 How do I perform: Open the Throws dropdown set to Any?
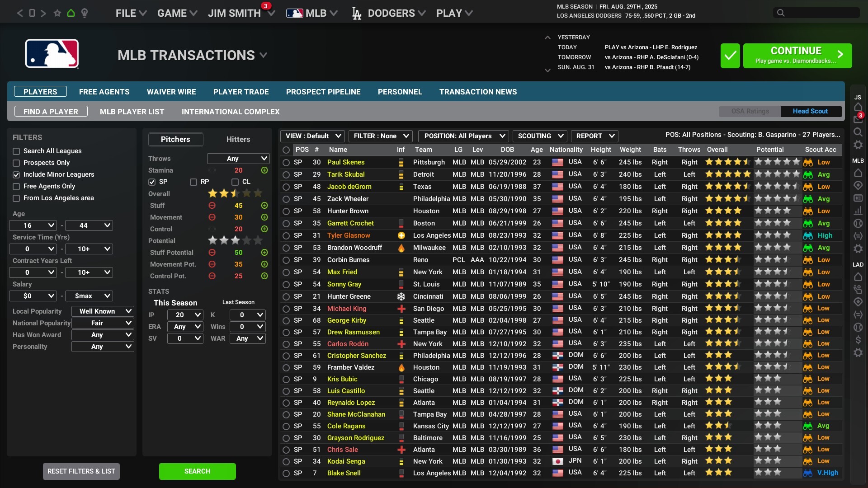point(238,158)
